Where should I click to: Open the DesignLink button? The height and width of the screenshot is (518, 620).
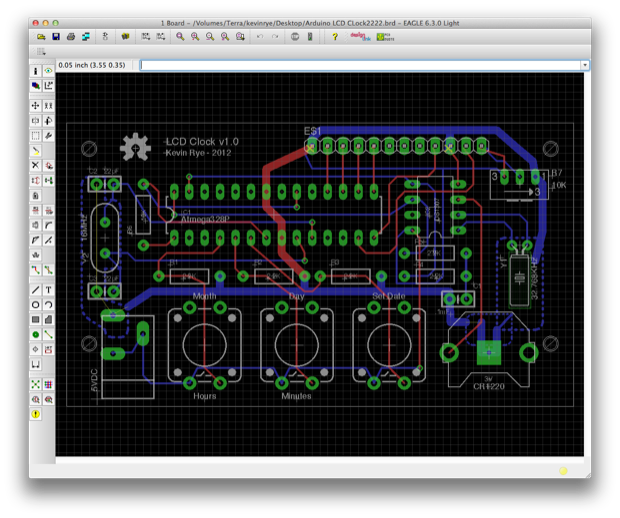[x=360, y=37]
